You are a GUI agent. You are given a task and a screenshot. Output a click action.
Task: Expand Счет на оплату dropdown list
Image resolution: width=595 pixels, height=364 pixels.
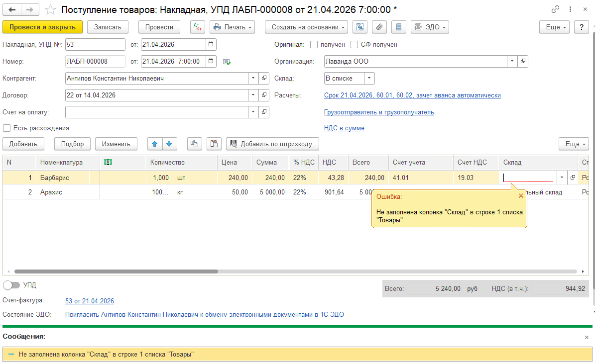[x=253, y=112]
